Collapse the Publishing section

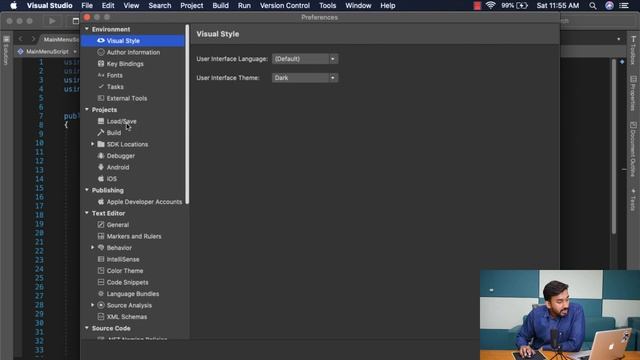coord(87,190)
